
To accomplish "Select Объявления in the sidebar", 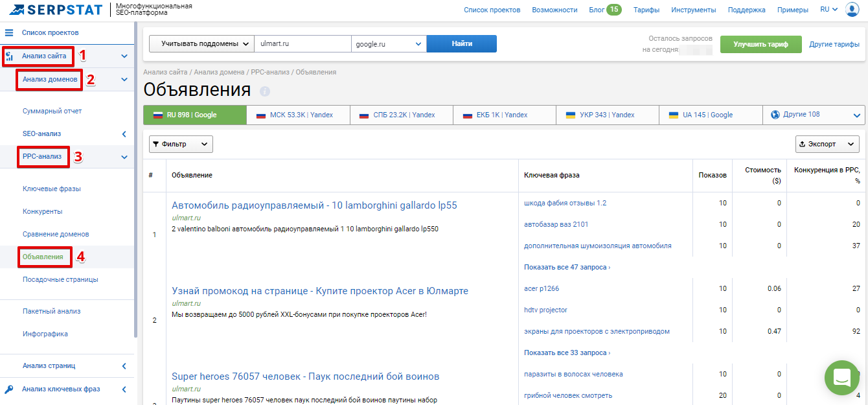I will point(43,257).
